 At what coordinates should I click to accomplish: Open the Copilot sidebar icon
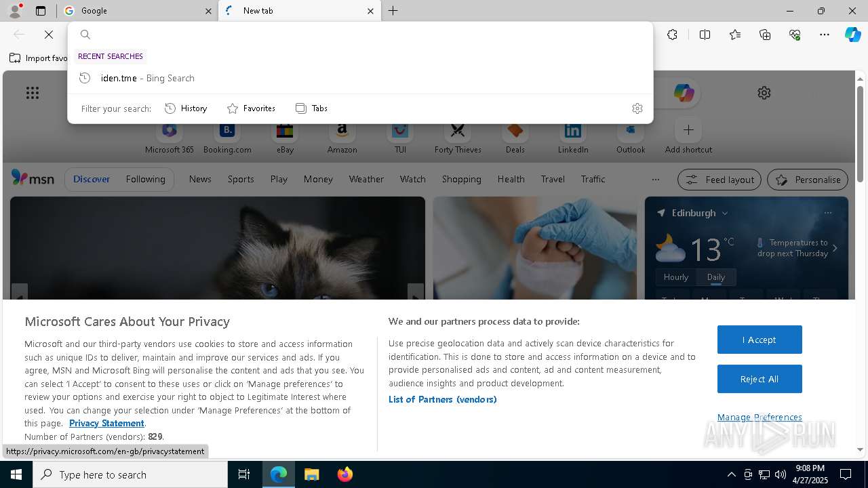853,35
